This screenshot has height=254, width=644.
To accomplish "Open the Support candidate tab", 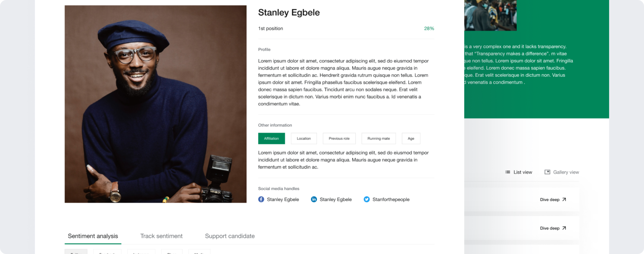I will pos(230,236).
